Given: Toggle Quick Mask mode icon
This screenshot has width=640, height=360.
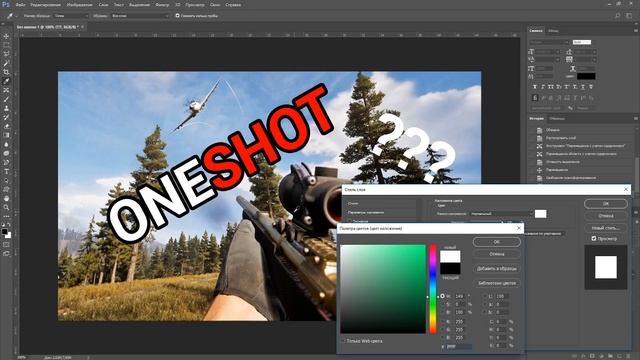Looking at the screenshot, I should [6, 244].
